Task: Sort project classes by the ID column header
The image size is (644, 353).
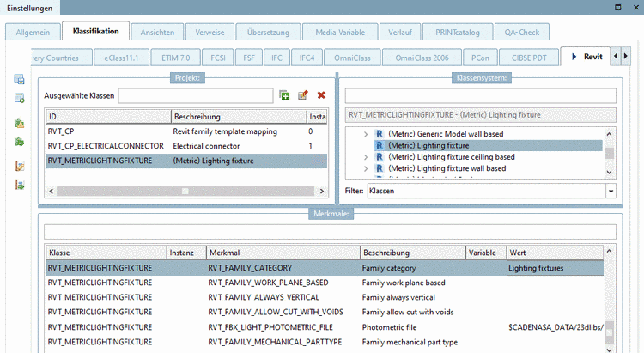Action: coord(108,117)
